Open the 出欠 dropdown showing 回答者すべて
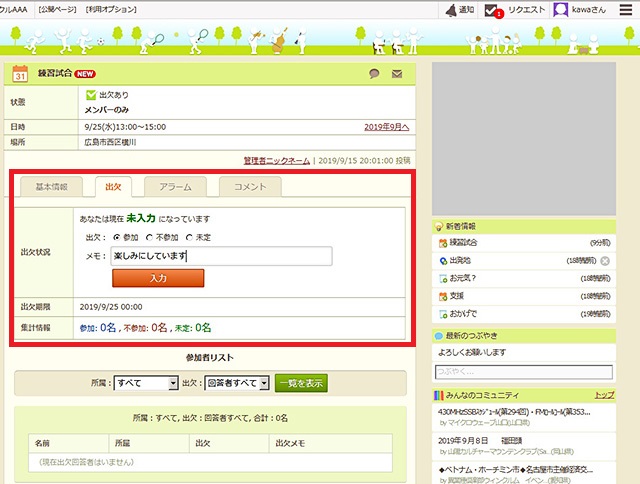 coord(235,382)
